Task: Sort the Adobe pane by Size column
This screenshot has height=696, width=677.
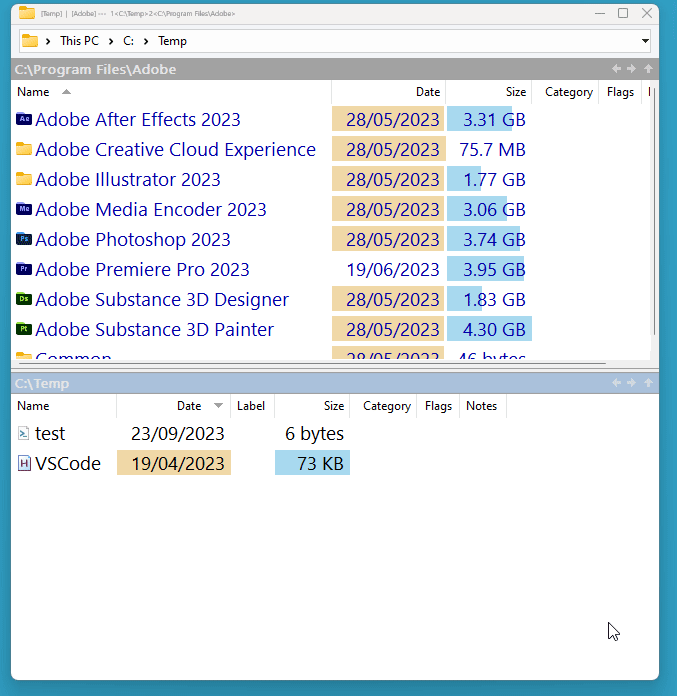Action: pyautogui.click(x=488, y=92)
